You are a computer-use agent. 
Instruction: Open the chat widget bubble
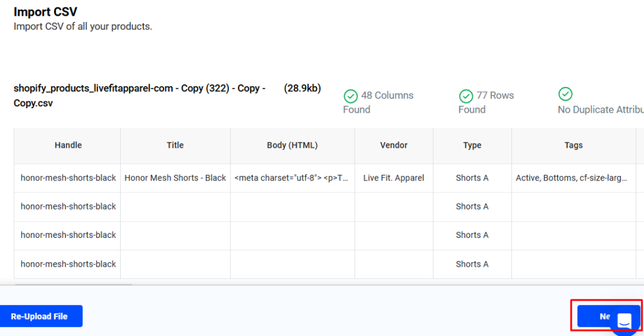click(624, 320)
